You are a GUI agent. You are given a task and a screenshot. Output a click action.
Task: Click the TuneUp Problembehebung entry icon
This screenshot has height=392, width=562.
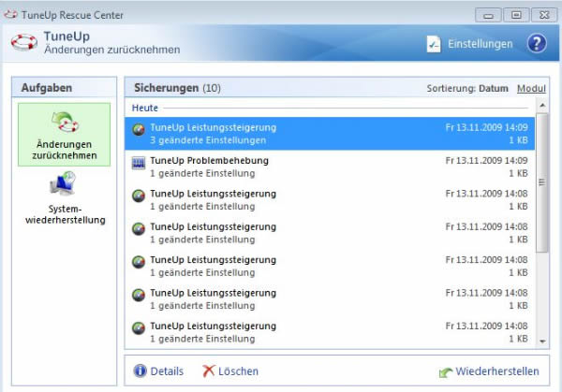pos(139,163)
